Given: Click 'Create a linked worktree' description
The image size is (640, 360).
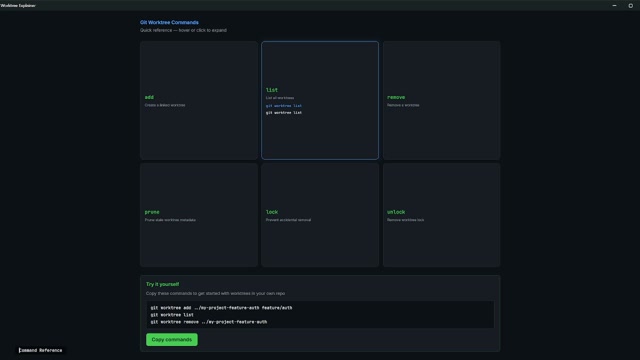Looking at the screenshot, I should pos(165,105).
